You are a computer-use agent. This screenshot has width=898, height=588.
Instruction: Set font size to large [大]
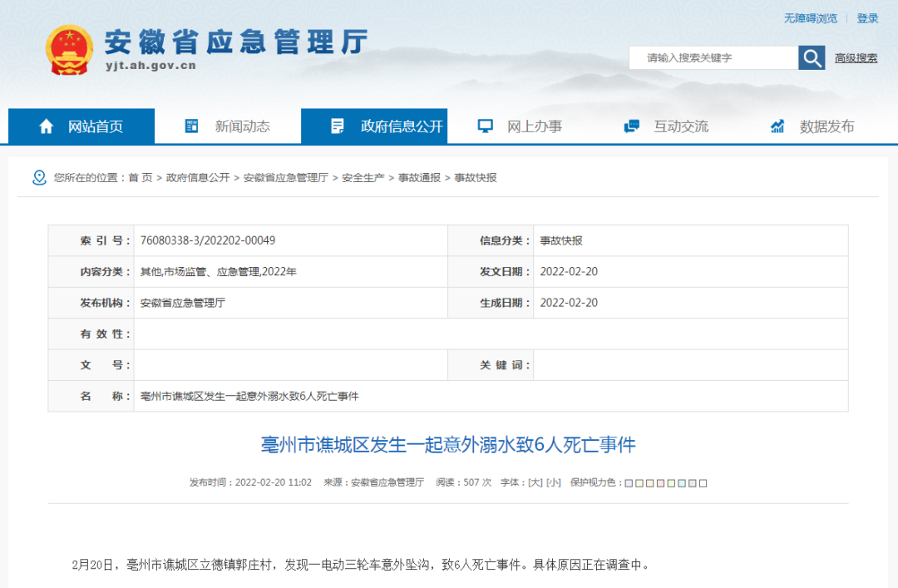(535, 482)
